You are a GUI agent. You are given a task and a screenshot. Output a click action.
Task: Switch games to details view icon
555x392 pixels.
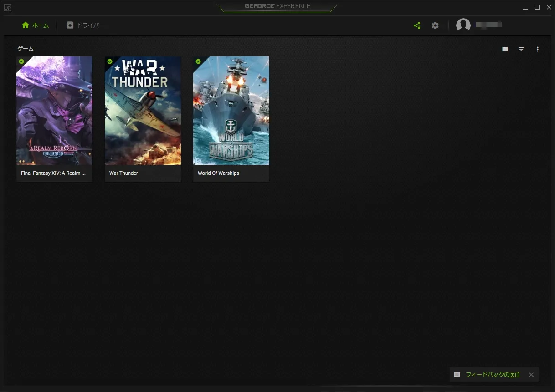505,49
